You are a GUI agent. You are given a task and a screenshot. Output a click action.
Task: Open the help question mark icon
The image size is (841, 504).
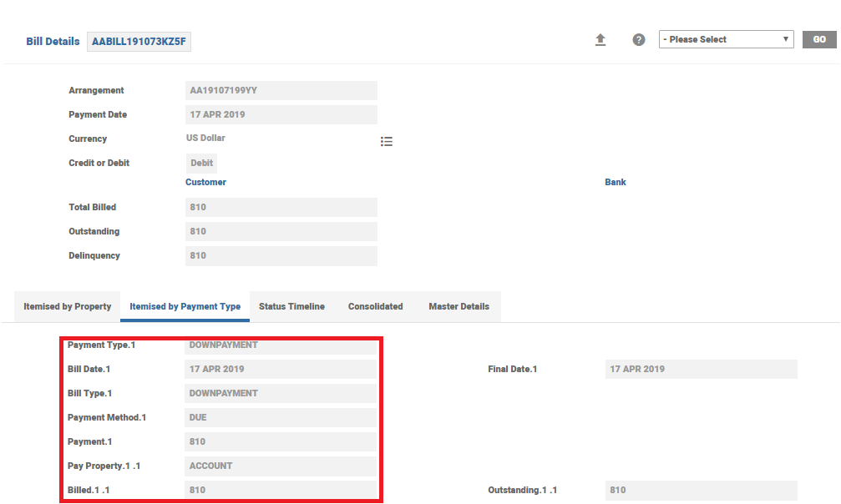click(x=639, y=40)
